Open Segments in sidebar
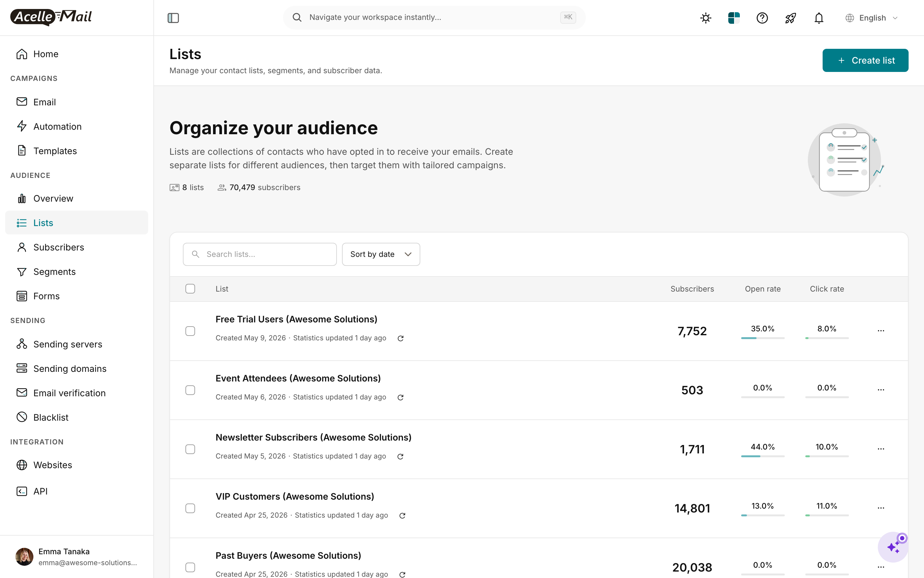The image size is (924, 578). 76,272
